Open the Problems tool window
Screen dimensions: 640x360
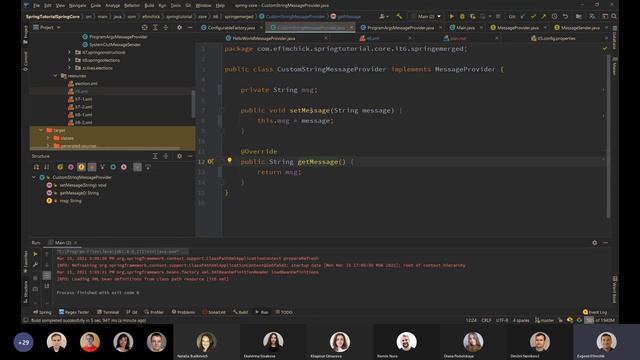(x=183, y=312)
